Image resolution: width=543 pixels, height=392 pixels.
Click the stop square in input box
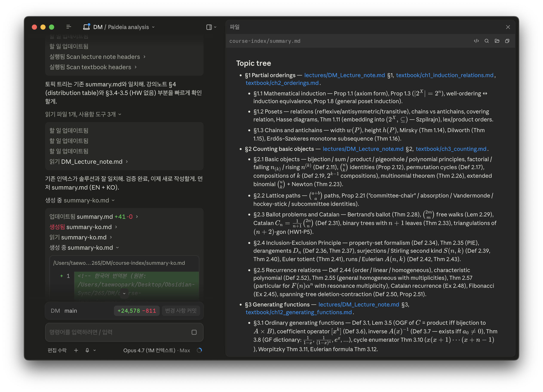coord(194,332)
